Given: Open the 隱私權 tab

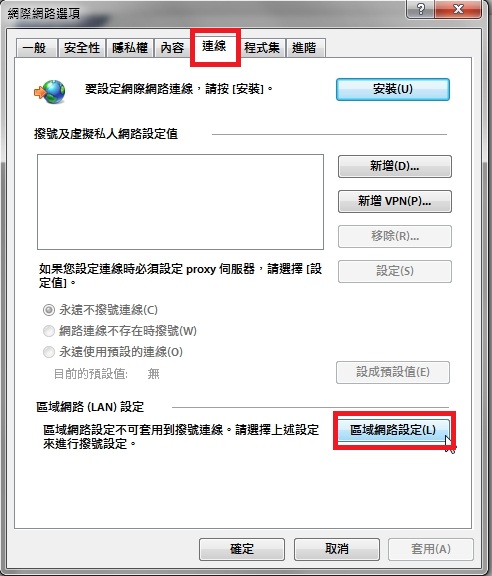Looking at the screenshot, I should tap(130, 48).
